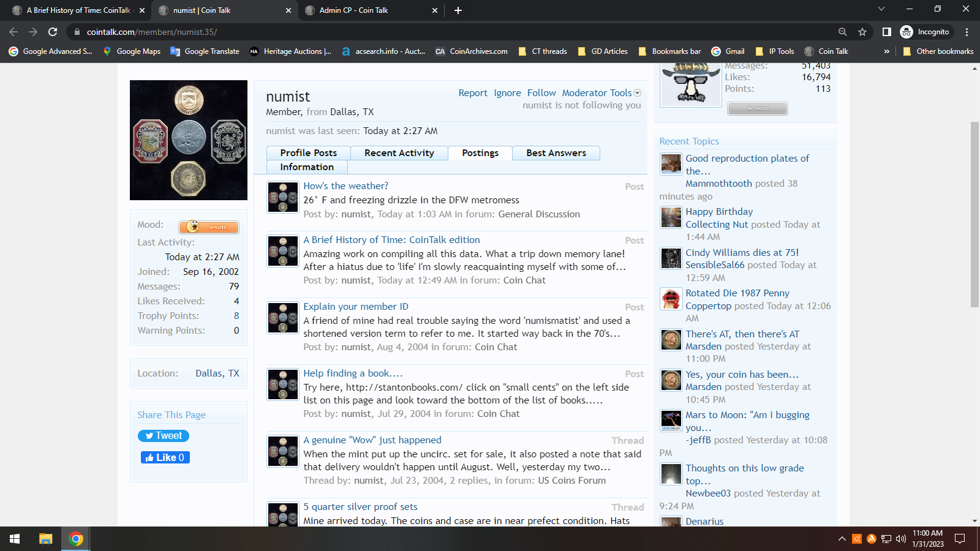
Task: Show hidden system tray icons
Action: pos(842,539)
